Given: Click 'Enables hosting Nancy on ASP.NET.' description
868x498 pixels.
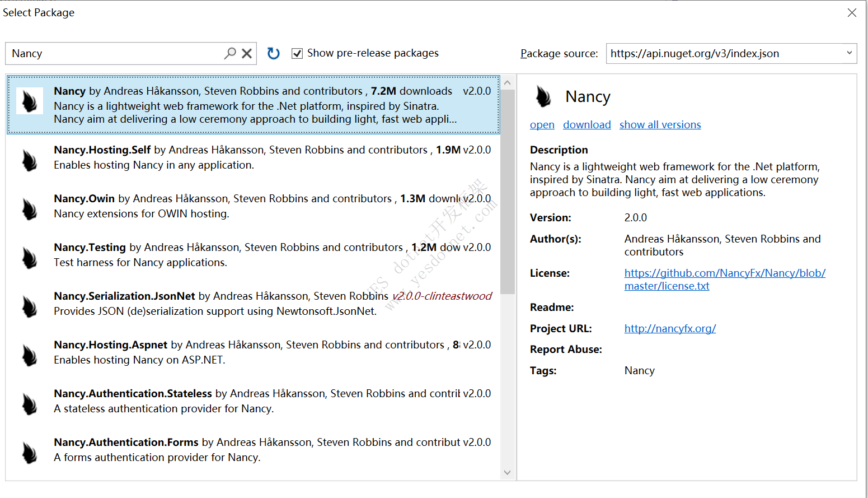Looking at the screenshot, I should pos(140,360).
